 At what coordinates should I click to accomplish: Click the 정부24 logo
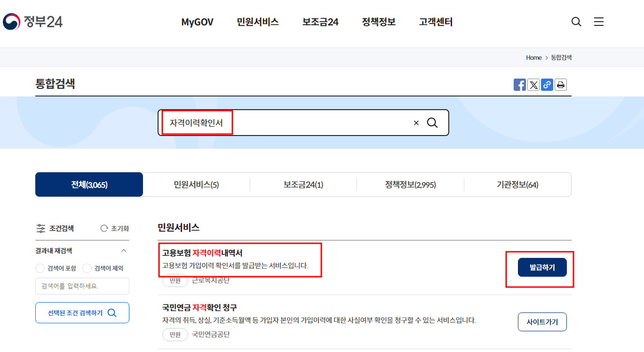[33, 21]
